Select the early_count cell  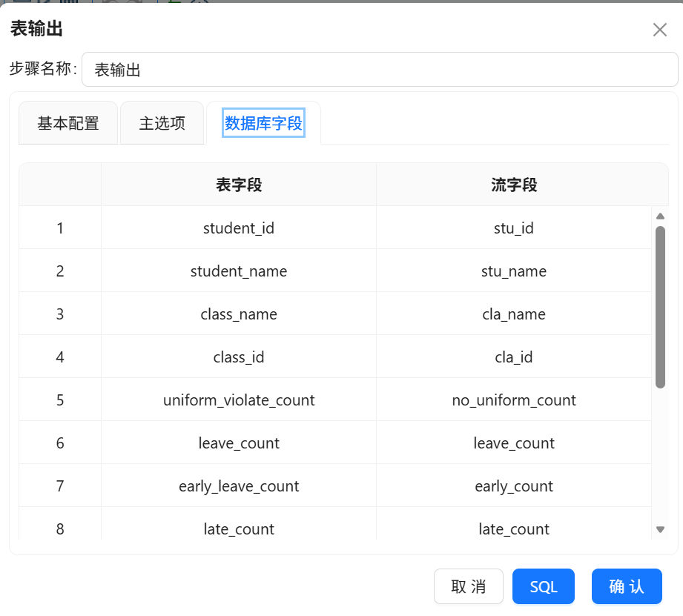click(x=514, y=486)
